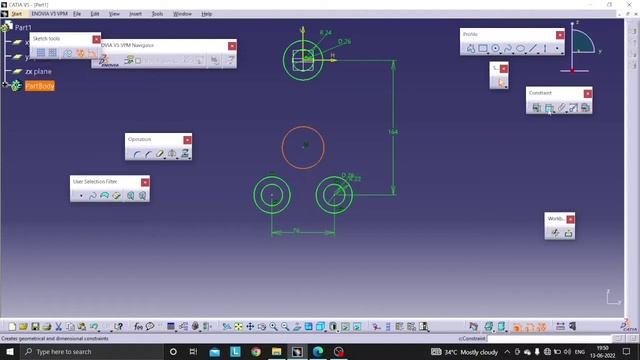Click the Edit Multi-Constraint icon
The height and width of the screenshot is (360, 640).
coord(585,108)
